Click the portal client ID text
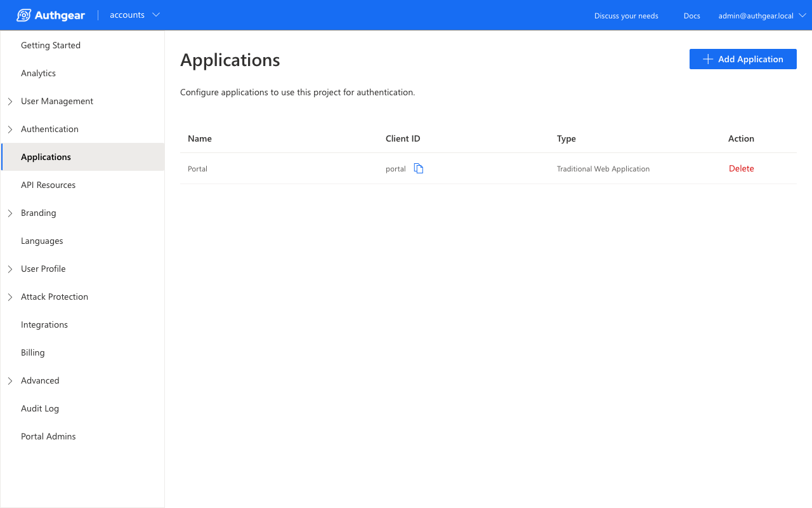The image size is (812, 508). 396,169
